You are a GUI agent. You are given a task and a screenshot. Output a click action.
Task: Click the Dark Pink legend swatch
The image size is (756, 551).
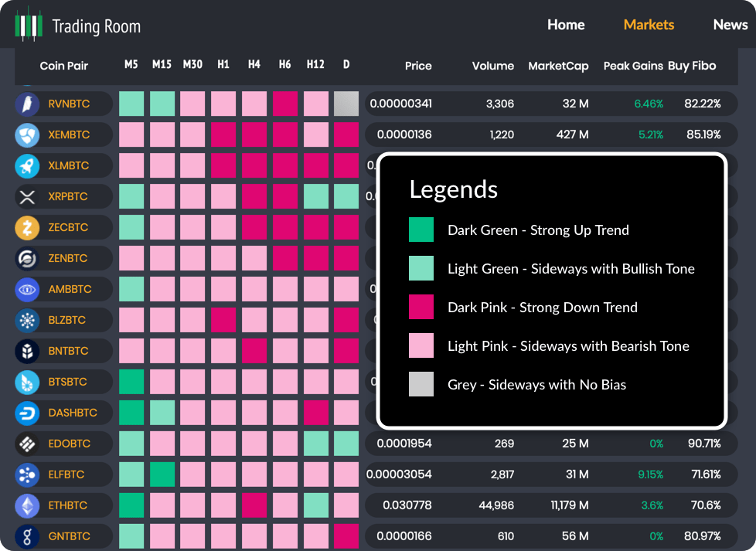[421, 307]
